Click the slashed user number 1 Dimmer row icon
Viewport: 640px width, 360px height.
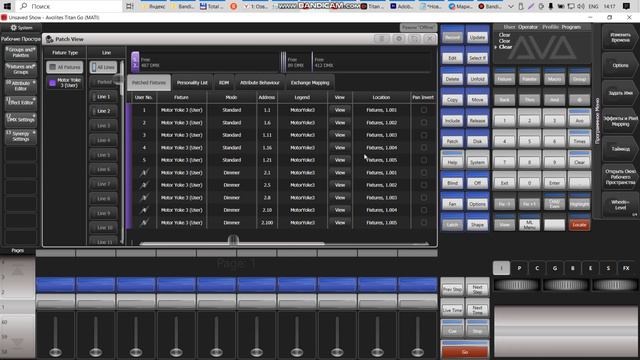pyautogui.click(x=144, y=173)
